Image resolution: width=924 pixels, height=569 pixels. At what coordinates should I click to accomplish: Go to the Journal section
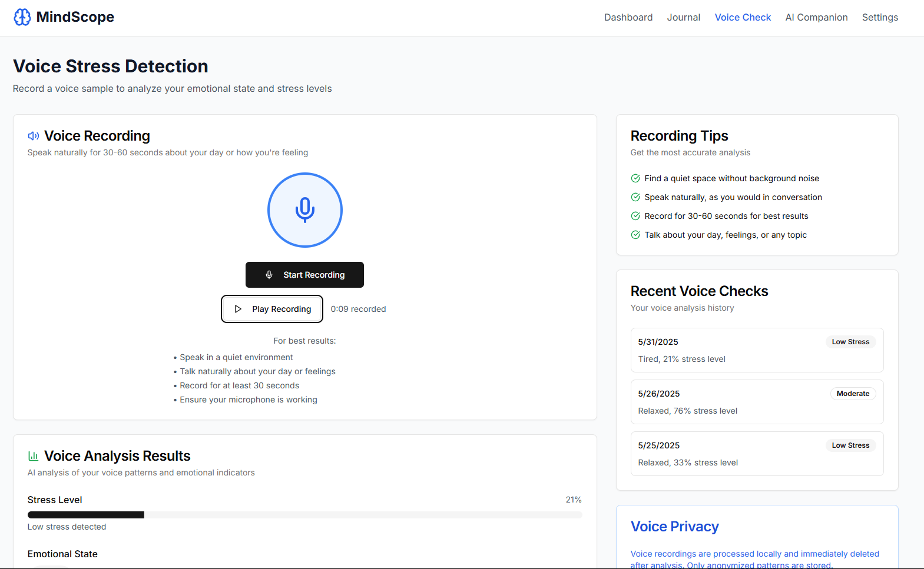coord(684,18)
